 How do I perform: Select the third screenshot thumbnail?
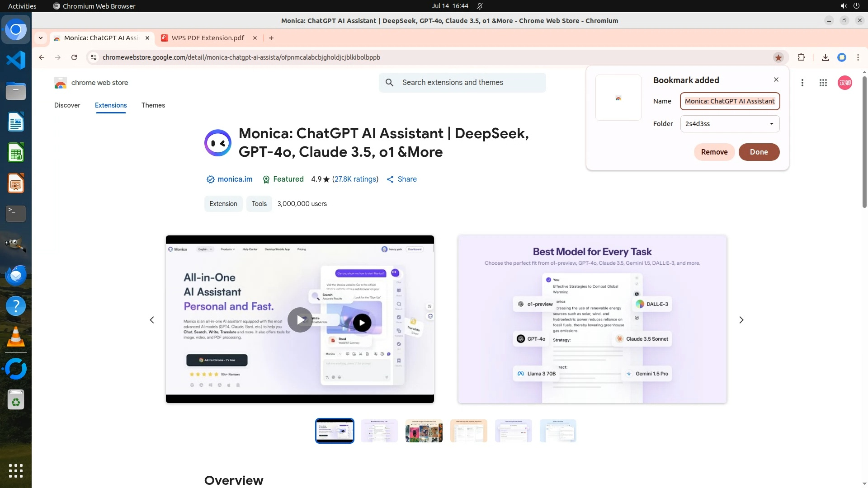point(424,431)
